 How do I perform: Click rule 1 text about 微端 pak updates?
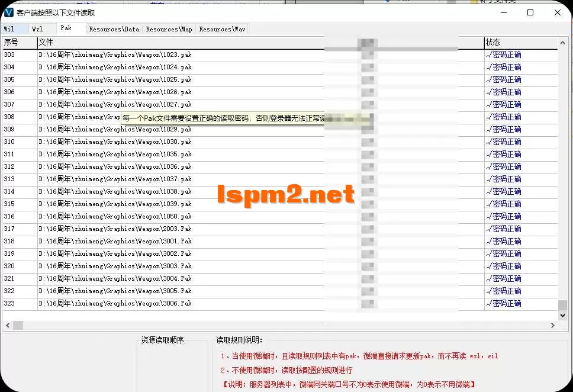(359, 356)
